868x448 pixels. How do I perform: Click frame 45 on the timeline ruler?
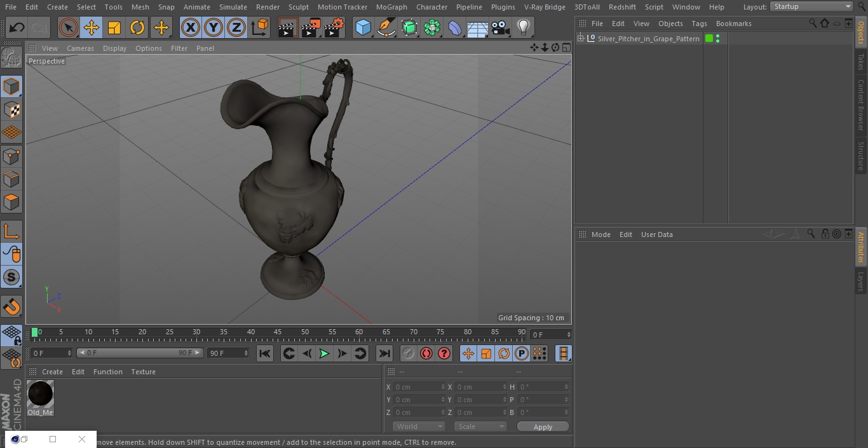coord(278,332)
